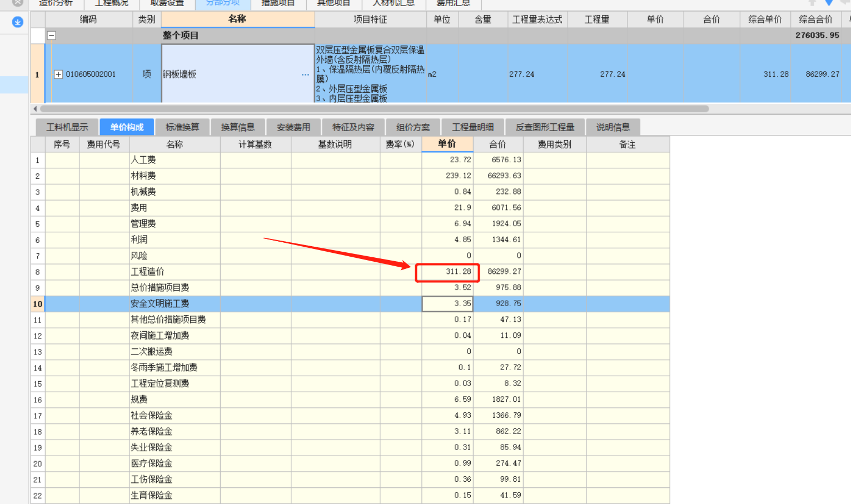Click the 工程量表达式 column header

point(537,19)
